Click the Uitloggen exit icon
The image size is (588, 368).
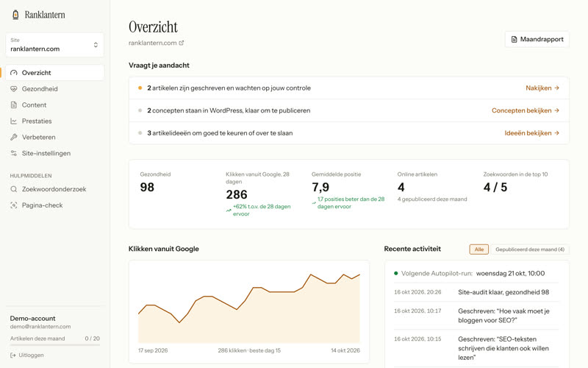(12, 355)
